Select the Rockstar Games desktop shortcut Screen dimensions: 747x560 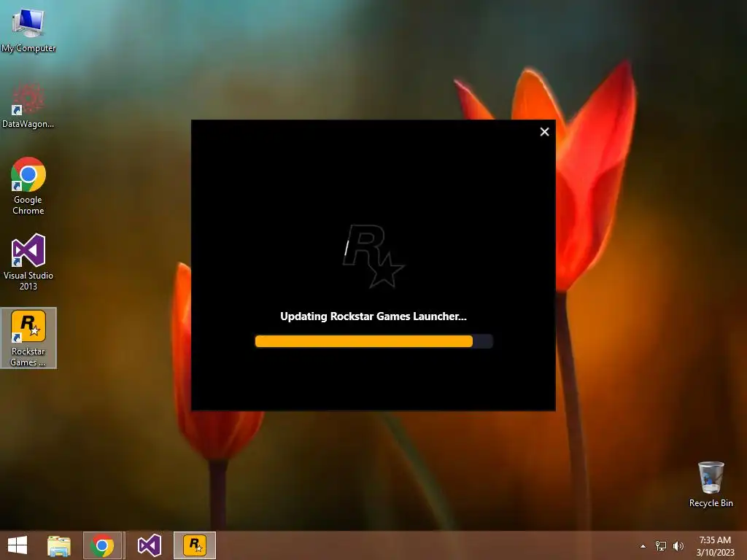point(28,338)
